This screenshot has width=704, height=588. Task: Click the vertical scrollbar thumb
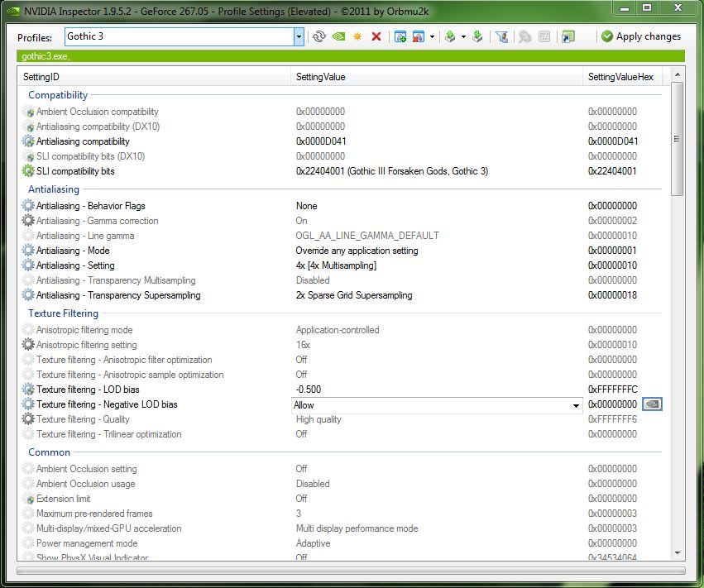[x=678, y=139]
